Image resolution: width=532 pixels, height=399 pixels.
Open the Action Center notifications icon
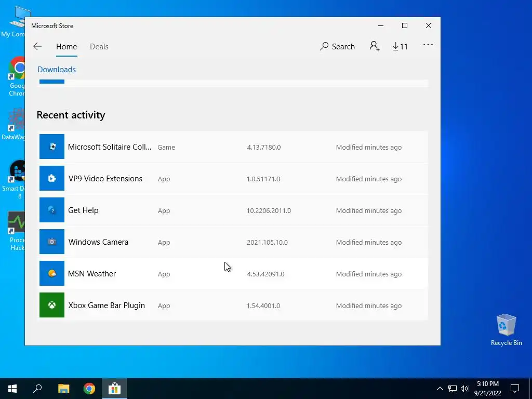click(x=515, y=389)
